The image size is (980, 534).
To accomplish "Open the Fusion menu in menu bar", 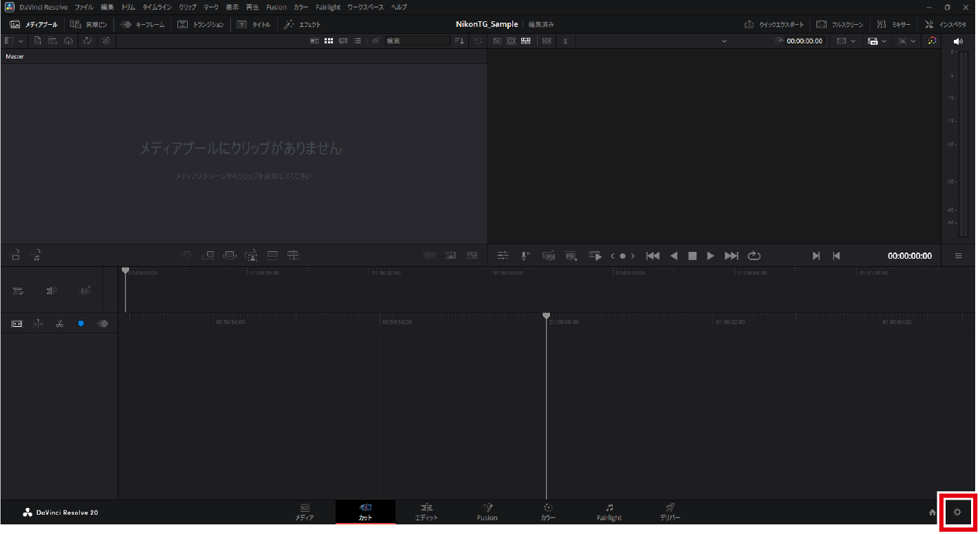I will tap(276, 7).
